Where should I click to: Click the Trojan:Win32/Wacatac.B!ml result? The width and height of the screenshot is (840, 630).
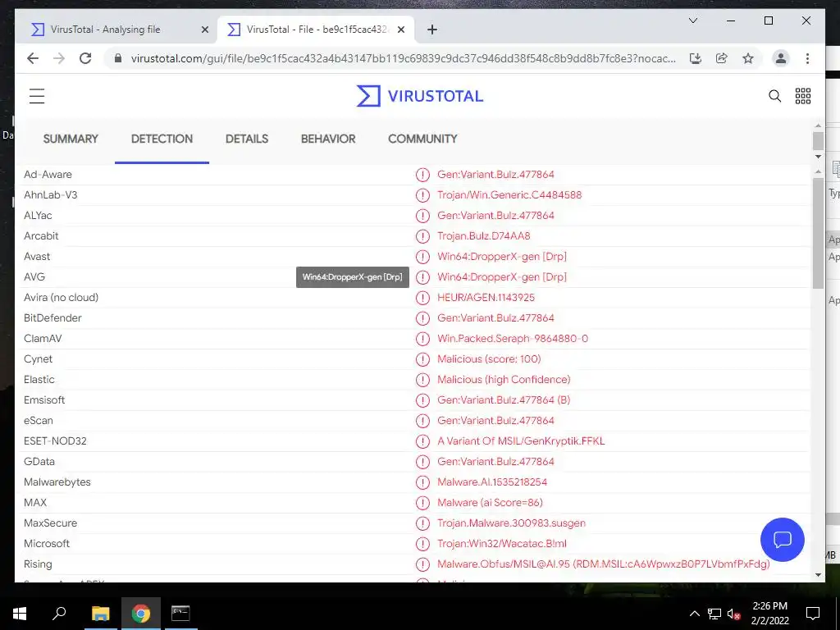coord(502,543)
